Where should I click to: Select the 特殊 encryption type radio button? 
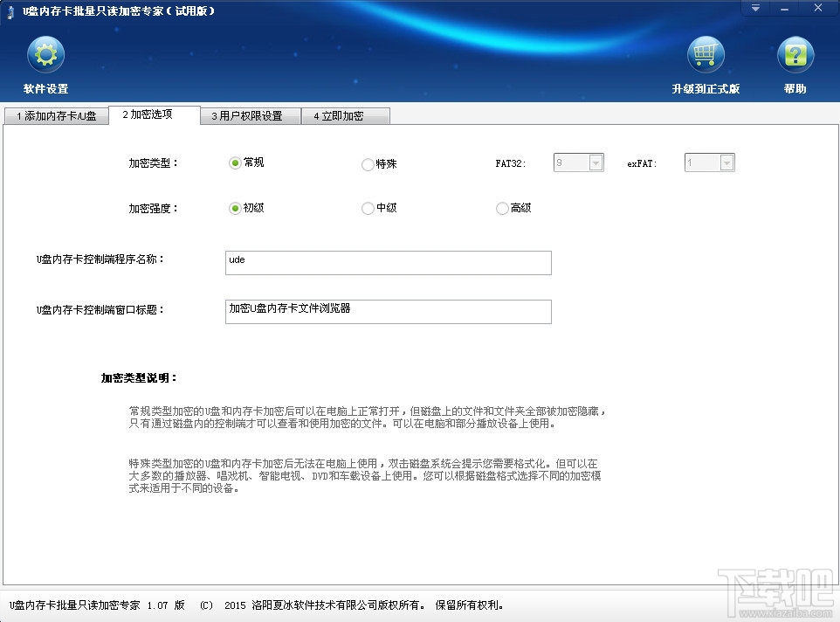click(x=368, y=164)
